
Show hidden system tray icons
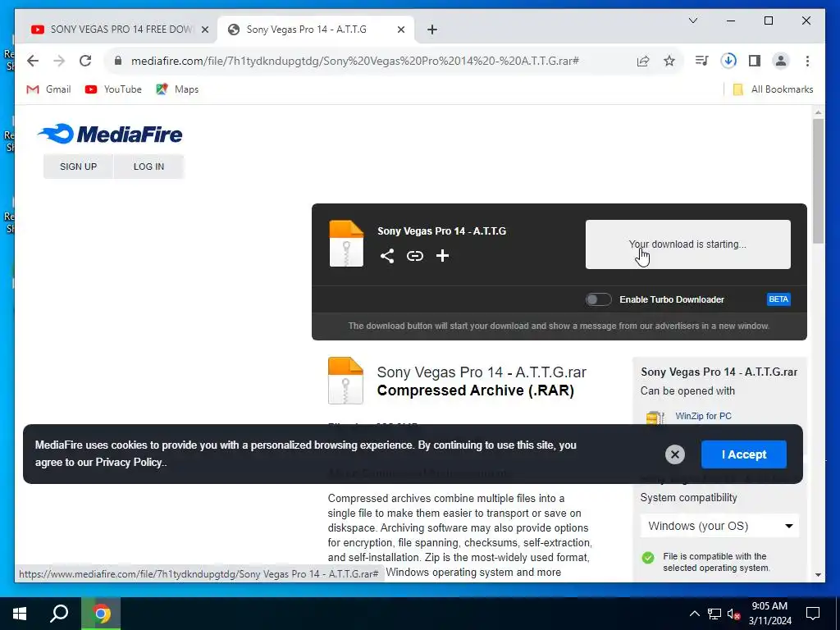click(x=694, y=614)
